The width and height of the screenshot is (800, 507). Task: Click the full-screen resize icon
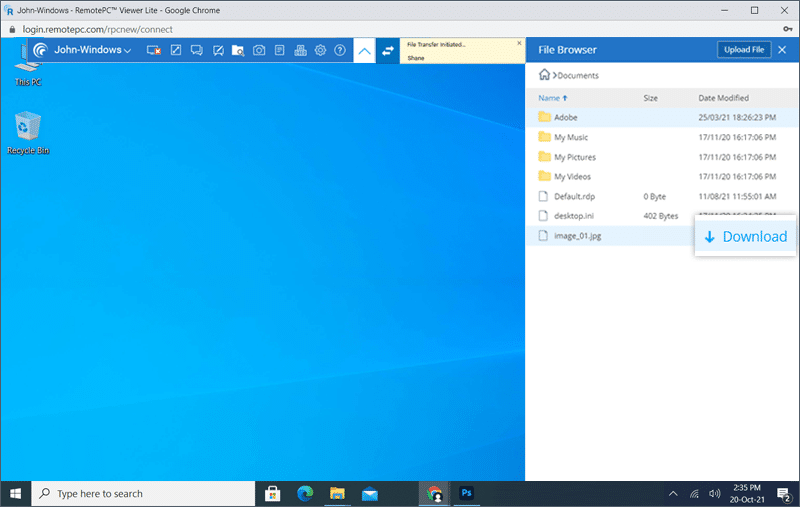tap(176, 50)
